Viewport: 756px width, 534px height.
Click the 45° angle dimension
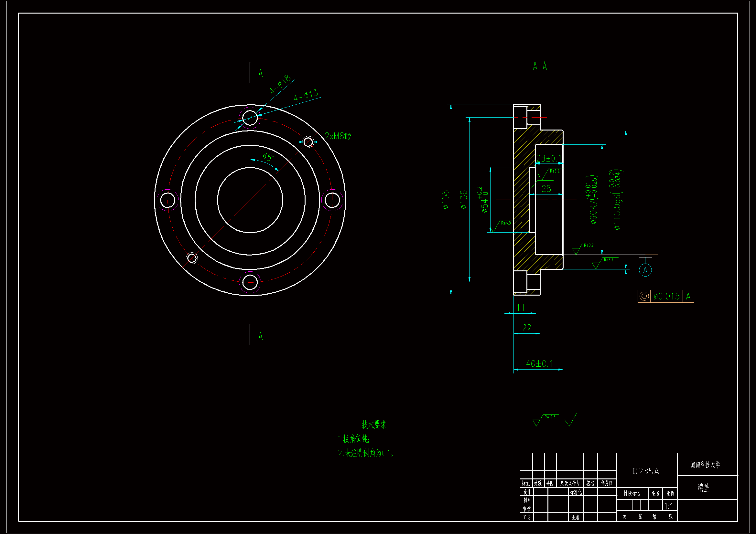[268, 157]
